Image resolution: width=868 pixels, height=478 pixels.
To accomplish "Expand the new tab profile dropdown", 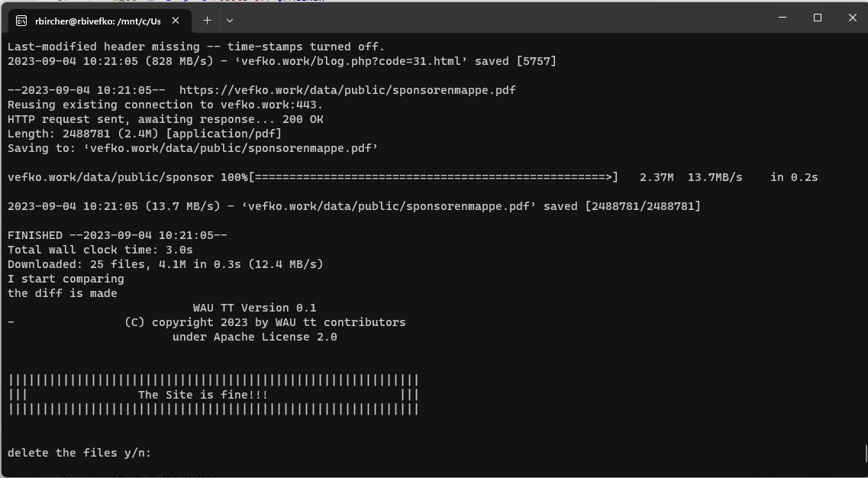I will [x=229, y=21].
